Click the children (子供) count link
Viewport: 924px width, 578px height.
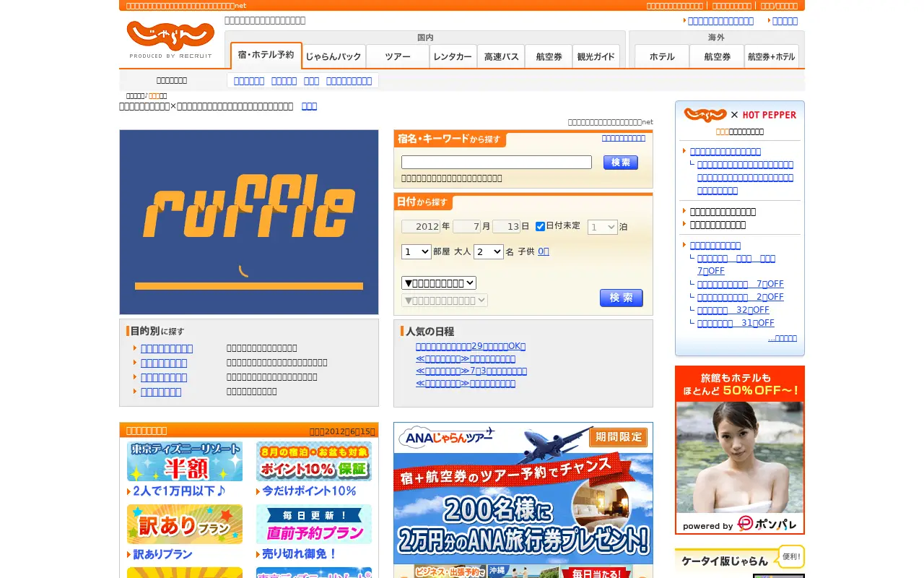(x=544, y=251)
